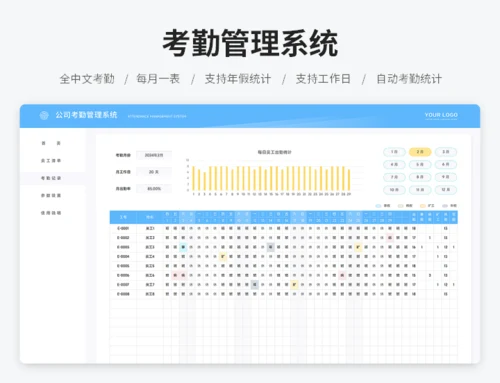The width and height of the screenshot is (500, 383).
Task: Click the last bar for day 29
Action: pos(349,180)
